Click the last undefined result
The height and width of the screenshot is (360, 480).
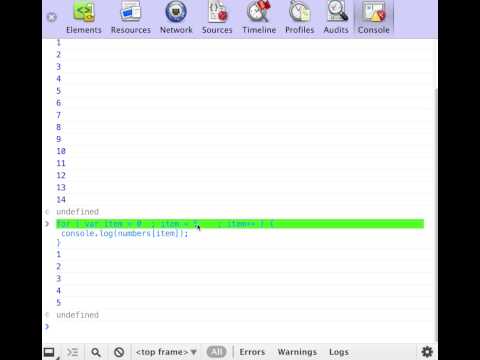[77, 315]
